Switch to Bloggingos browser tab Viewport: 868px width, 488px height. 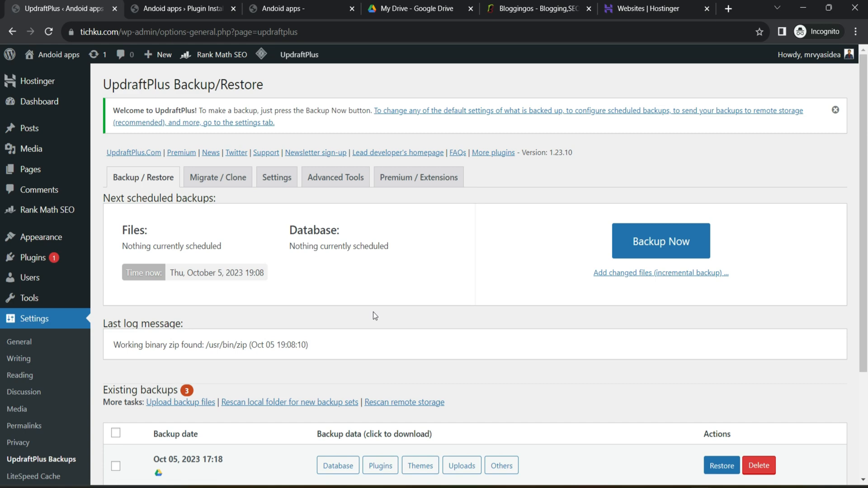[x=538, y=9]
